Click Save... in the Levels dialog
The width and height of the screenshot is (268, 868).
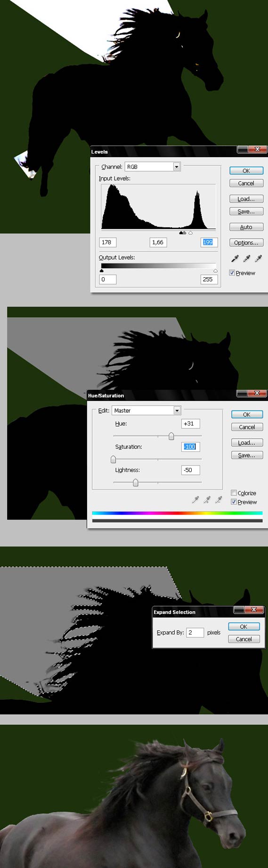point(246,211)
